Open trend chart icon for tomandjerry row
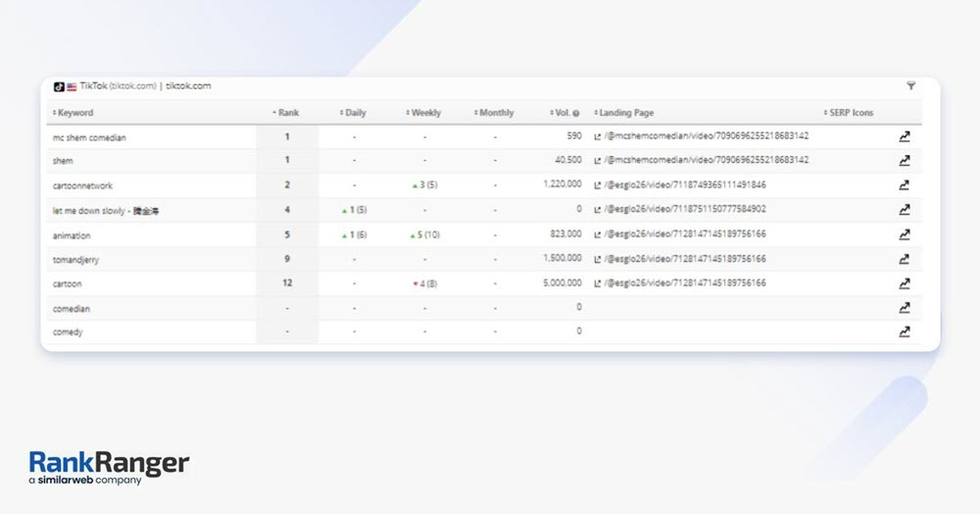 pyautogui.click(x=905, y=260)
